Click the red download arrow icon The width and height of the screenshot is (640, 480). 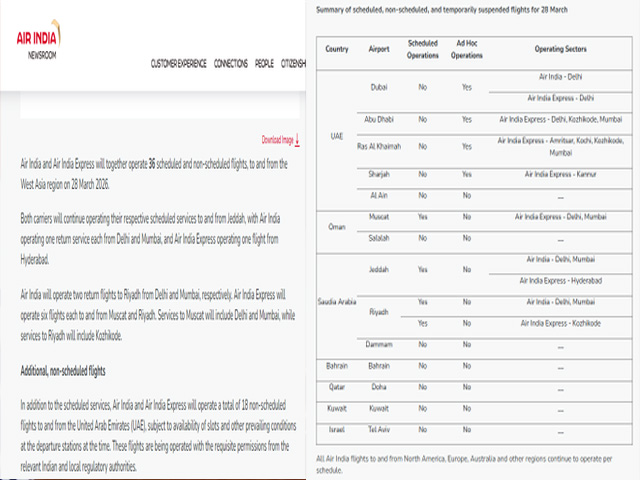pos(297,140)
